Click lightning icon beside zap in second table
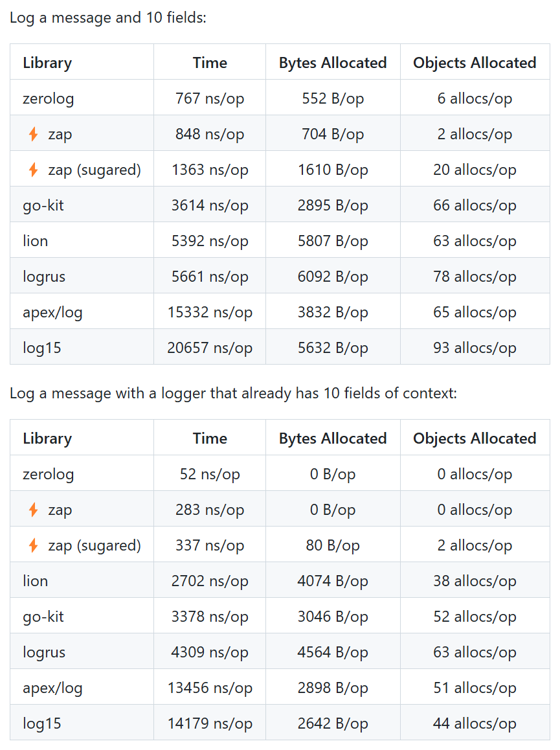The image size is (560, 750). click(33, 510)
